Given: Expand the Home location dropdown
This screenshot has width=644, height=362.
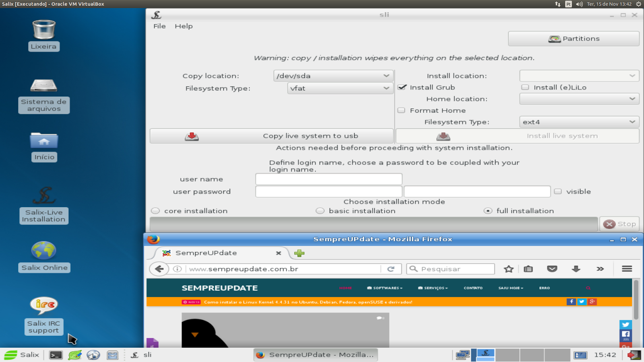Looking at the screenshot, I should (x=579, y=99).
